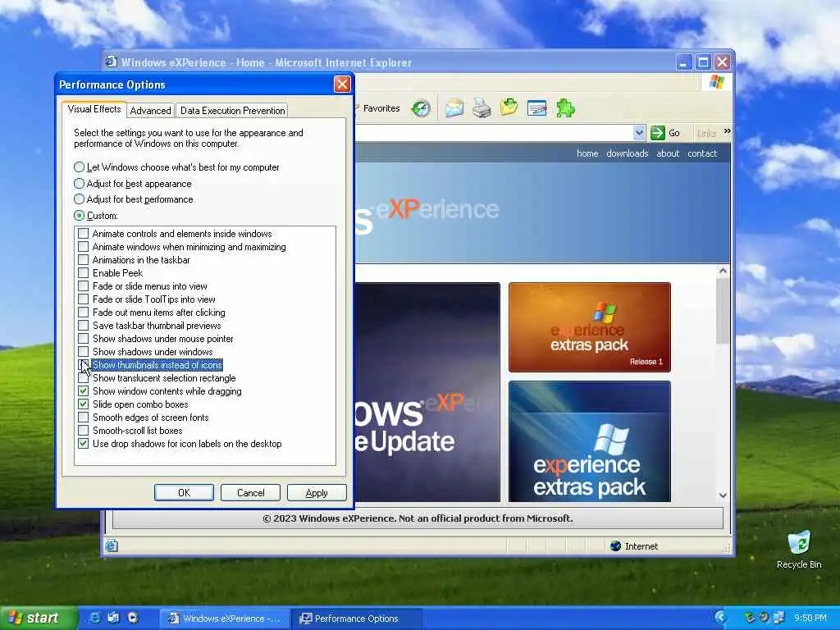Close the Performance Options dialog

click(x=342, y=84)
